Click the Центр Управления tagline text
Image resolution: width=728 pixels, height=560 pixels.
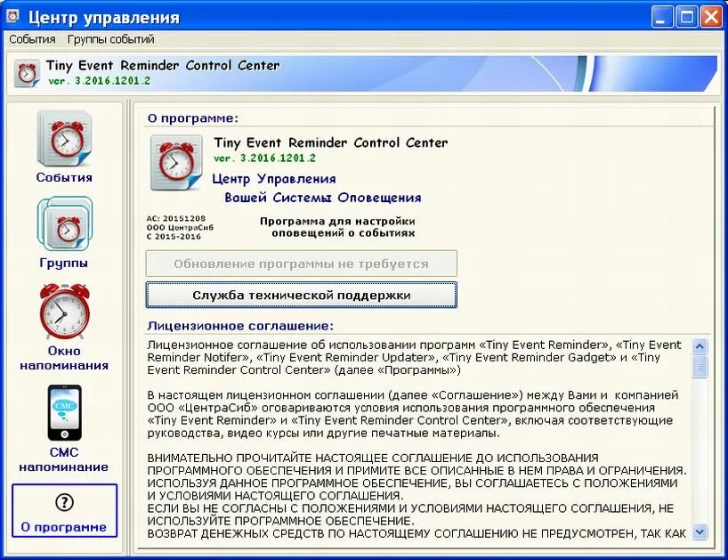point(274,179)
